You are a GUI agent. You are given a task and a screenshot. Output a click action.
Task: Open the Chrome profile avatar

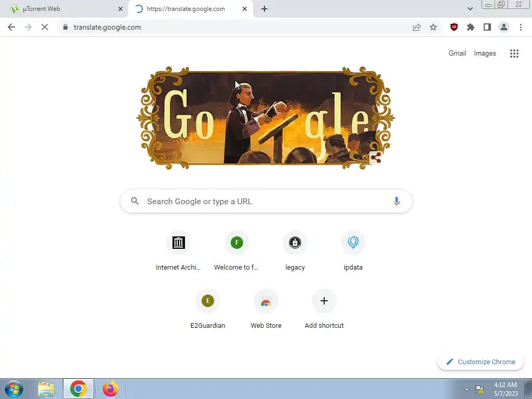[504, 27]
